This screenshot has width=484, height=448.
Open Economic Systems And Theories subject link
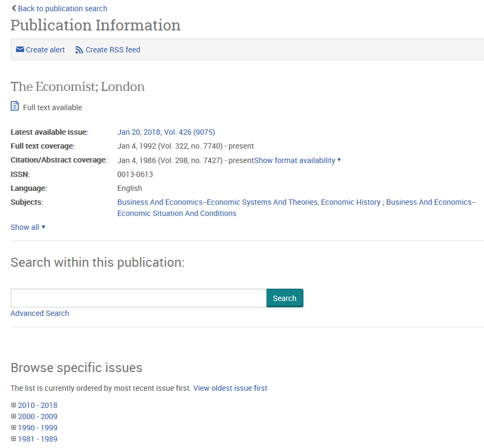click(x=249, y=202)
